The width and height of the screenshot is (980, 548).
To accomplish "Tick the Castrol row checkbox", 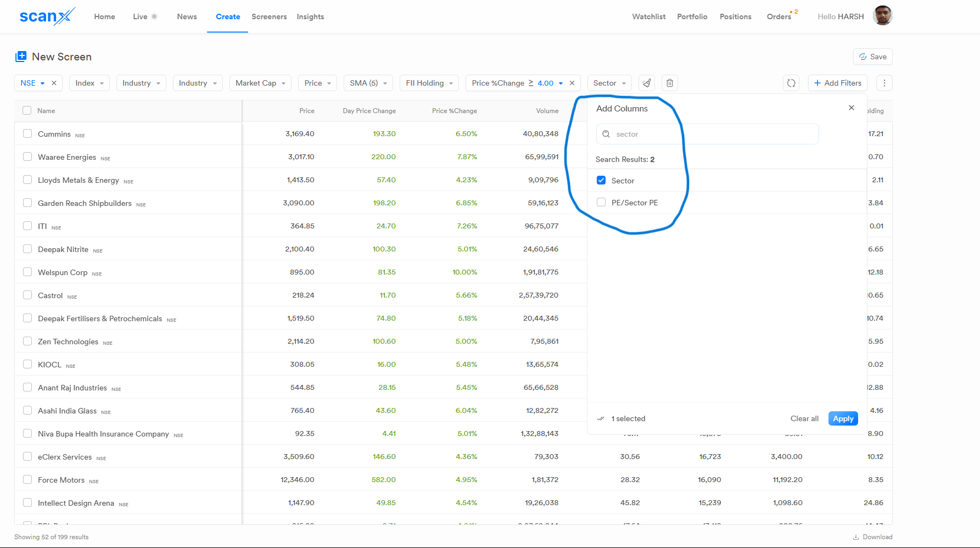I will (27, 295).
